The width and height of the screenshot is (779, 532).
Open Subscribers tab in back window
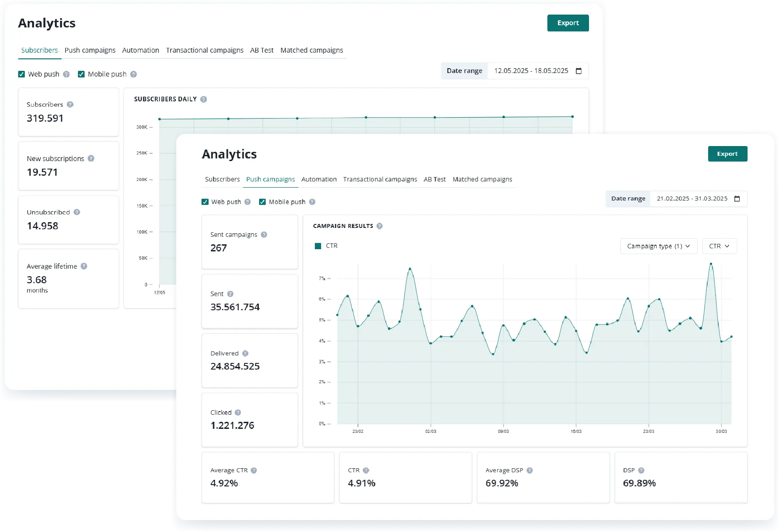[x=39, y=50]
